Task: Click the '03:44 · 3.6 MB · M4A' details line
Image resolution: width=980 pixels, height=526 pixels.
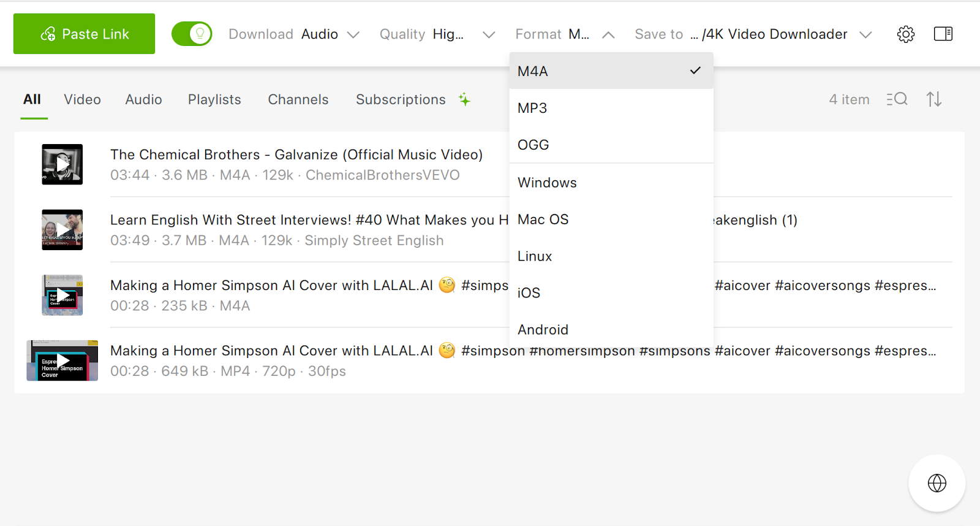Action: pos(285,175)
